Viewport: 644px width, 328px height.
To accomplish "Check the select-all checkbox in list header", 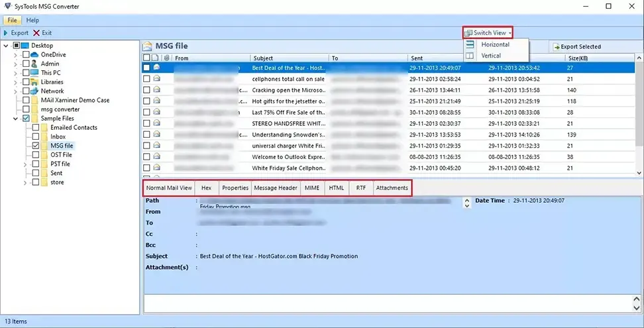I will click(x=146, y=58).
